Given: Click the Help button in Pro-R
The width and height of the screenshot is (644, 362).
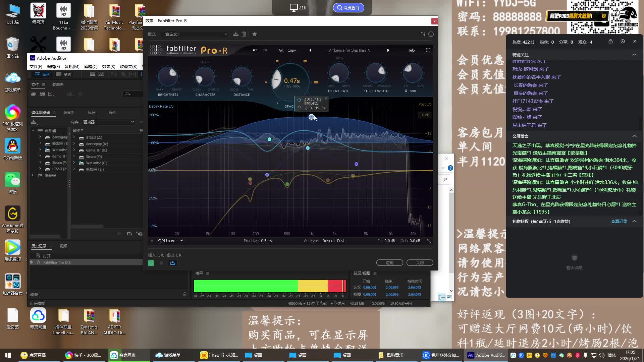Looking at the screenshot, I should point(411,50).
